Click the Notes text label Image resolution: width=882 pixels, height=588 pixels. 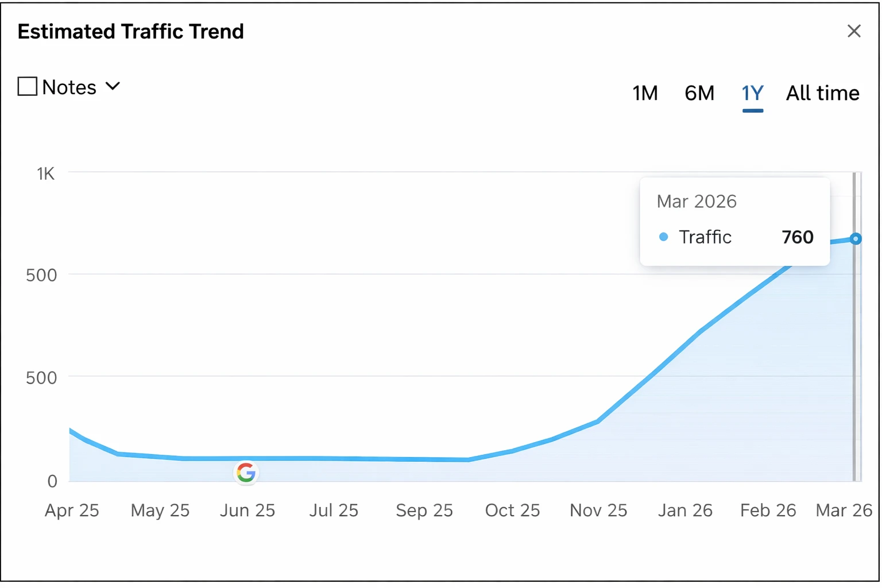[69, 87]
